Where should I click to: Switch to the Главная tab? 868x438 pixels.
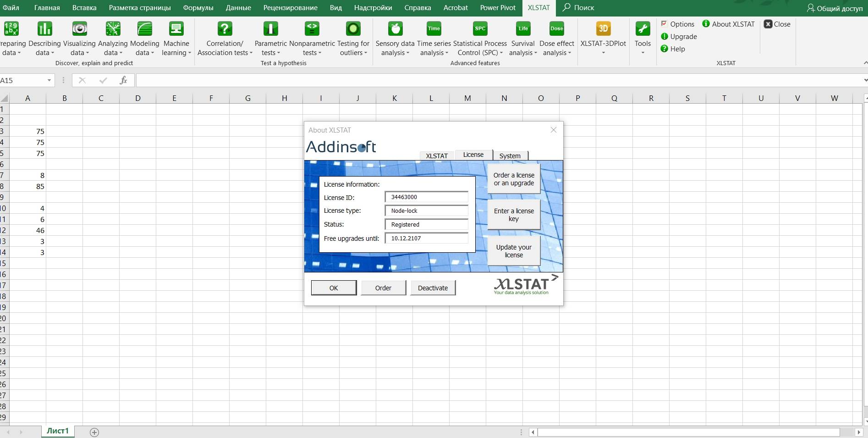point(47,8)
